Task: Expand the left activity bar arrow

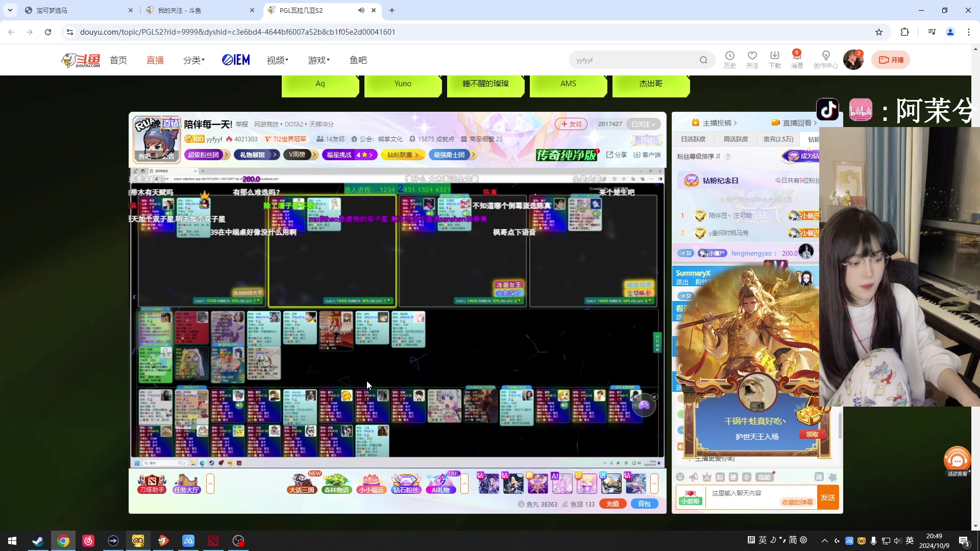Action: pyautogui.click(x=210, y=483)
